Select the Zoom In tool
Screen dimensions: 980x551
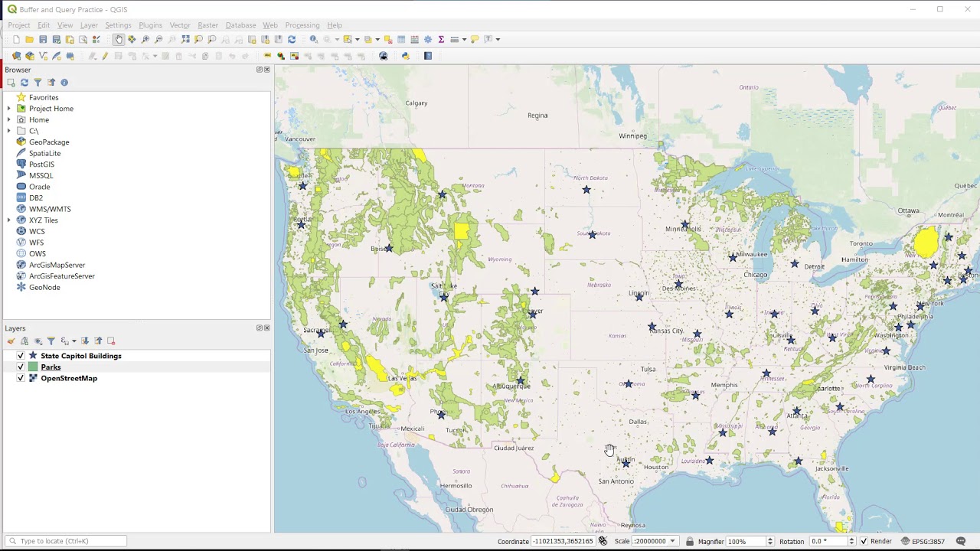(145, 39)
